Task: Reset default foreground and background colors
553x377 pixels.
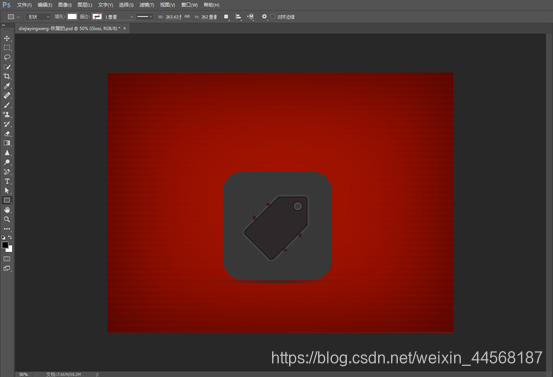Action: pyautogui.click(x=4, y=237)
